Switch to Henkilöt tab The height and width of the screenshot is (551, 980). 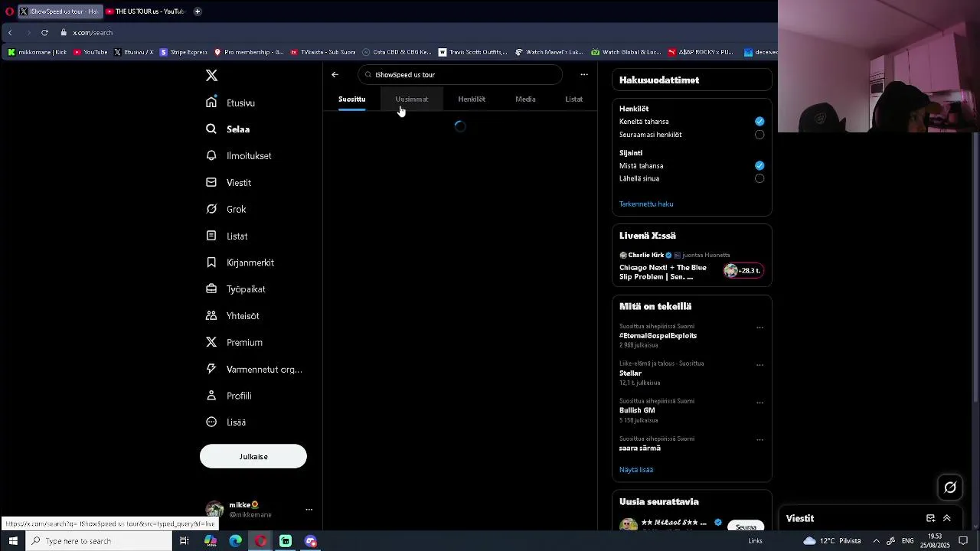click(x=472, y=99)
